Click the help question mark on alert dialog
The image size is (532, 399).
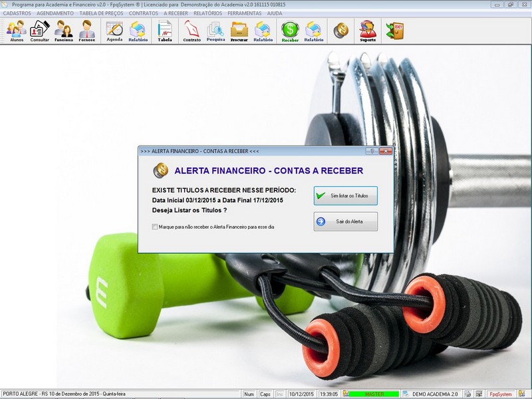tap(372, 151)
